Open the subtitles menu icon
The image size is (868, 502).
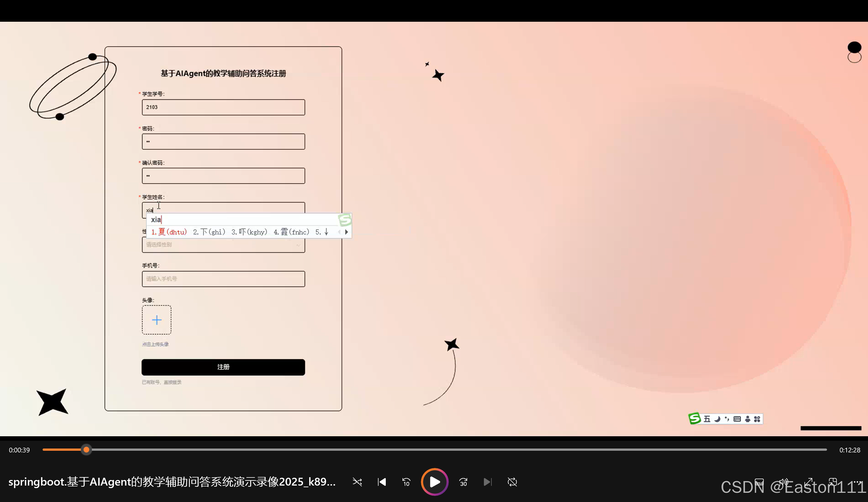click(x=759, y=482)
